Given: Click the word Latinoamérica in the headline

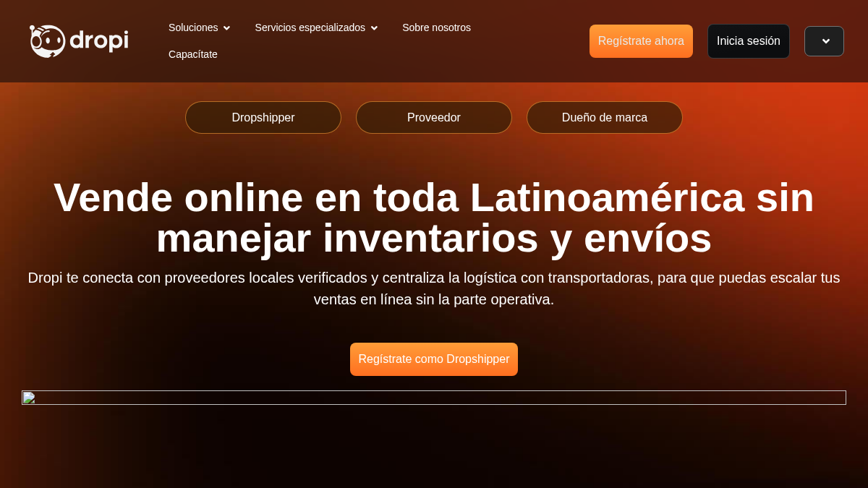Looking at the screenshot, I should 607,197.
